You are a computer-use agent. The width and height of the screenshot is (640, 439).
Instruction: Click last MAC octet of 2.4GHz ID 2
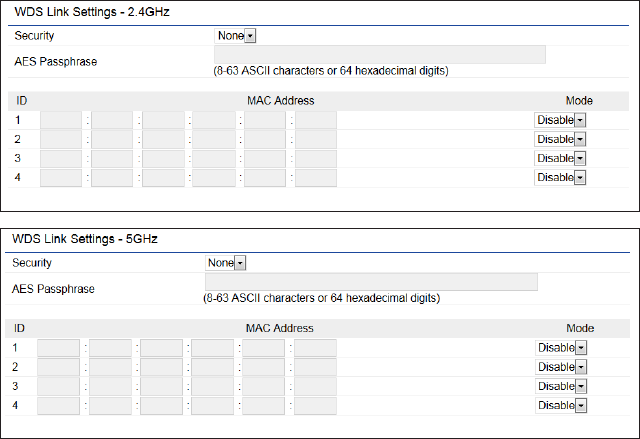316,139
